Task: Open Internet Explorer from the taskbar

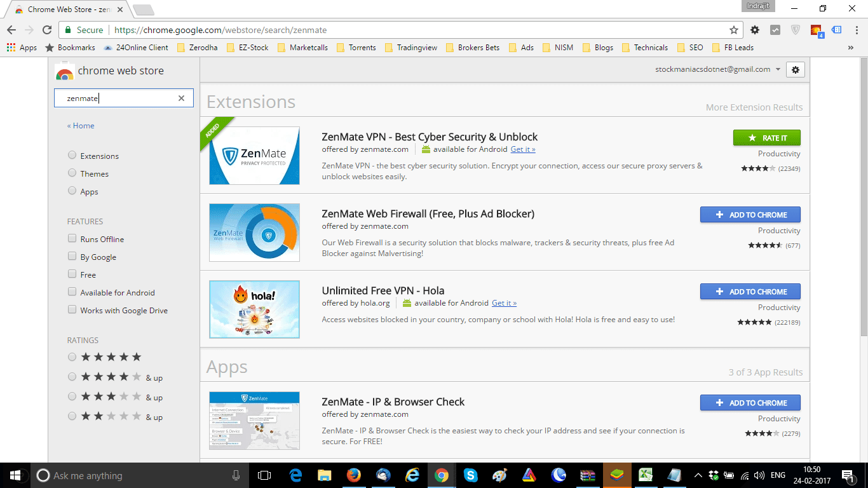Action: coord(412,475)
